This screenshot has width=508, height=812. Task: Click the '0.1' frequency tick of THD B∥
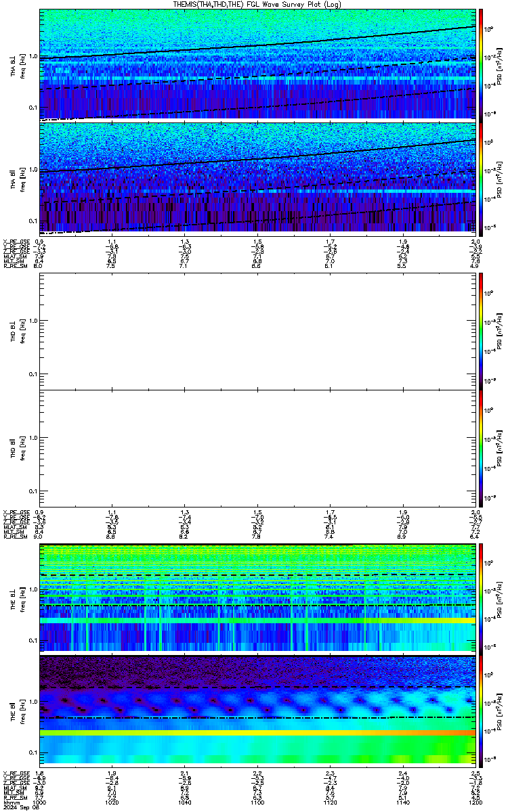click(32, 491)
